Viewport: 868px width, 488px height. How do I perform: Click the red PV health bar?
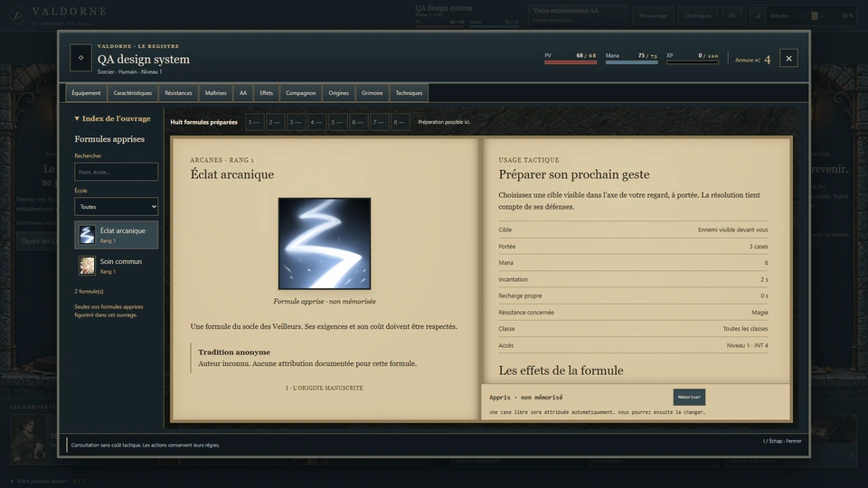tap(571, 62)
